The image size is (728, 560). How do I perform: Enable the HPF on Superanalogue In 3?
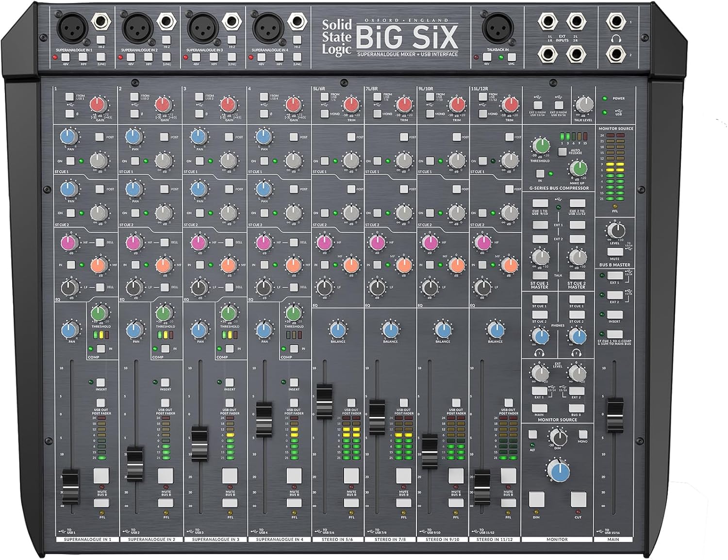click(215, 57)
